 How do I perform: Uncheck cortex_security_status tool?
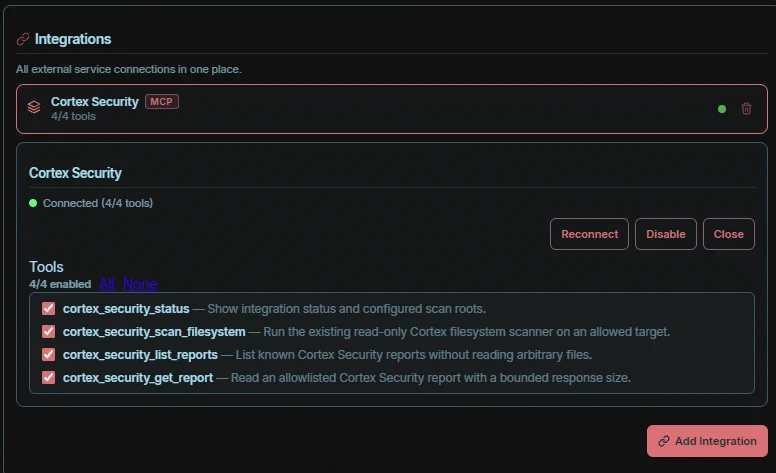[48, 309]
